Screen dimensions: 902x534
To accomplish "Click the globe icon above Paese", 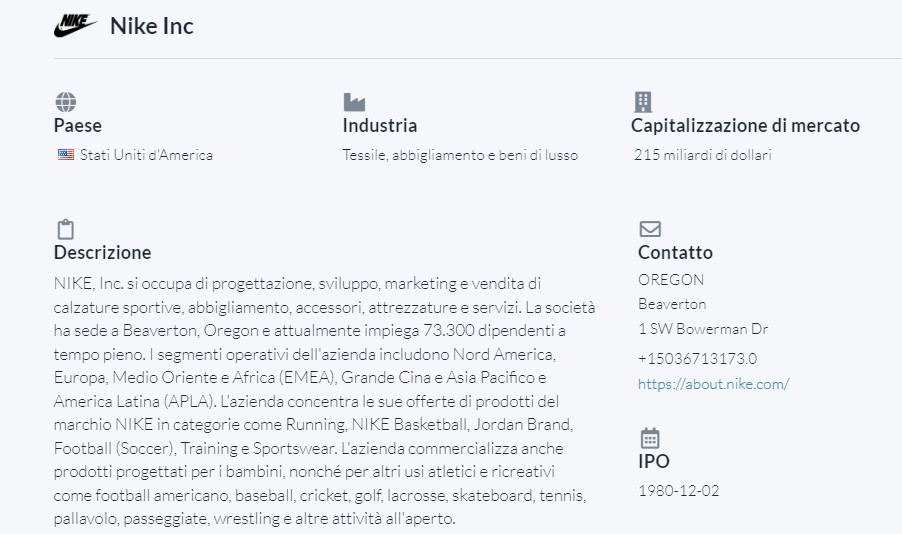I will click(x=65, y=101).
